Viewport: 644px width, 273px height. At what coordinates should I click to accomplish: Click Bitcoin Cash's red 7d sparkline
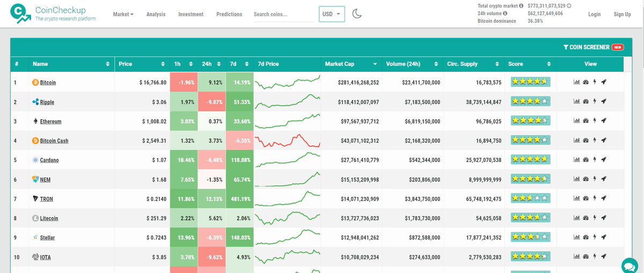(x=287, y=141)
